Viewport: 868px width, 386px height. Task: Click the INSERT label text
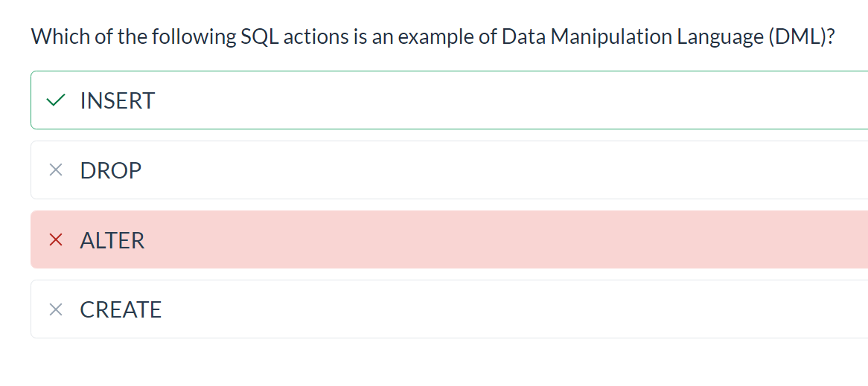pos(118,100)
